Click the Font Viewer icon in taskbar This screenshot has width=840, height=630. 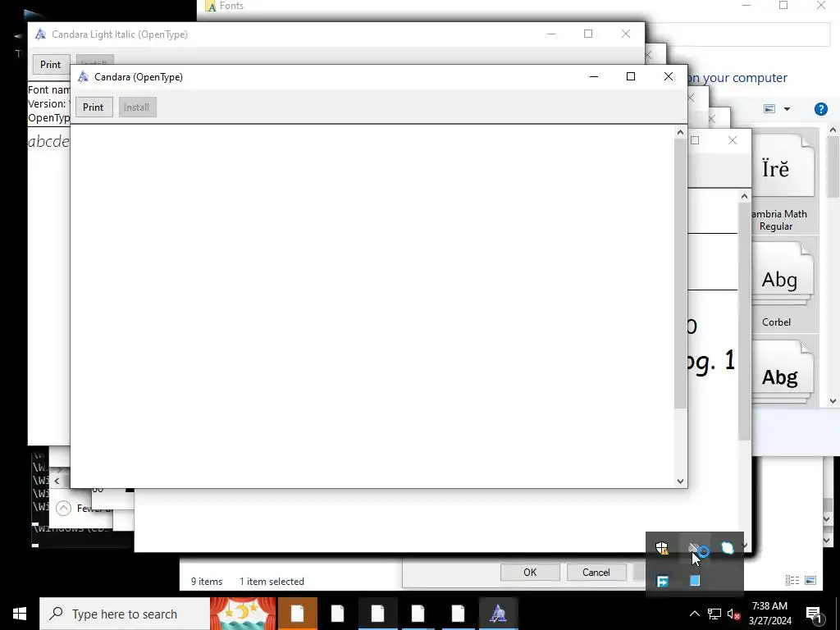(498, 614)
